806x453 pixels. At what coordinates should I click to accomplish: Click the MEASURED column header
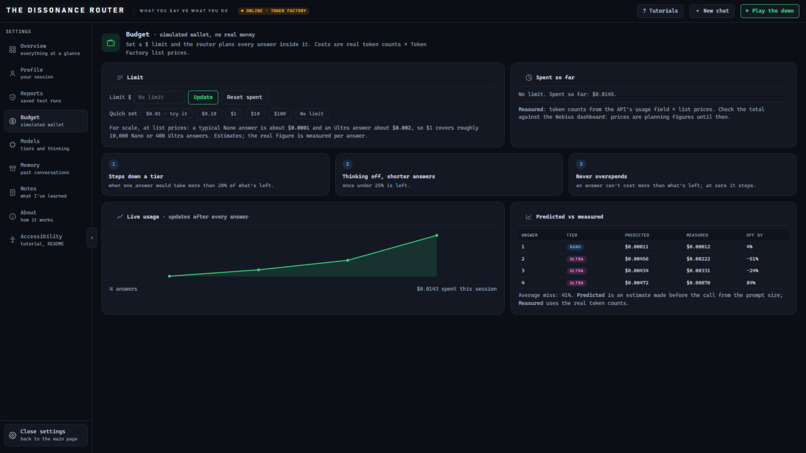[x=697, y=235]
